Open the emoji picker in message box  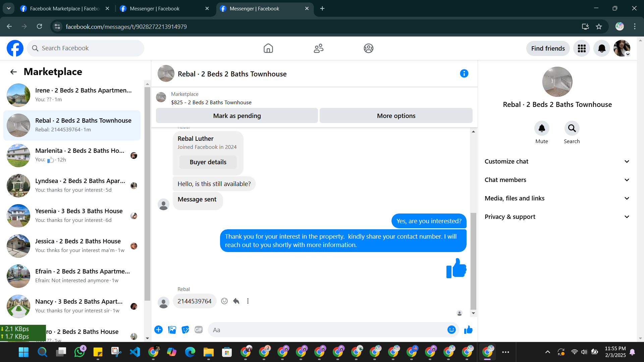point(451,330)
